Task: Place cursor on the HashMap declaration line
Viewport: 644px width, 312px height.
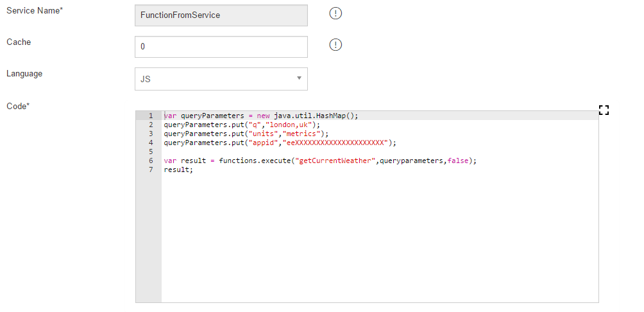Action: (260, 116)
